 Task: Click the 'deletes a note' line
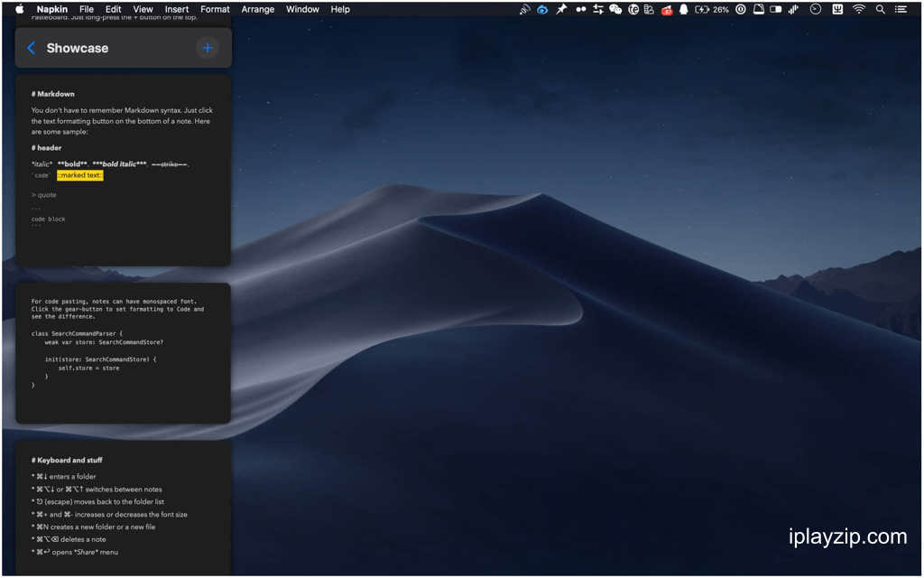click(x=69, y=540)
